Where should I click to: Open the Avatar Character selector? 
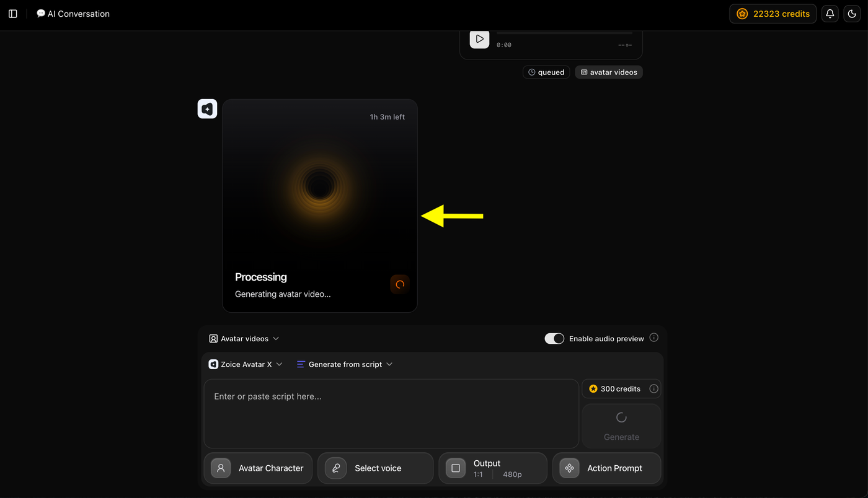point(258,468)
